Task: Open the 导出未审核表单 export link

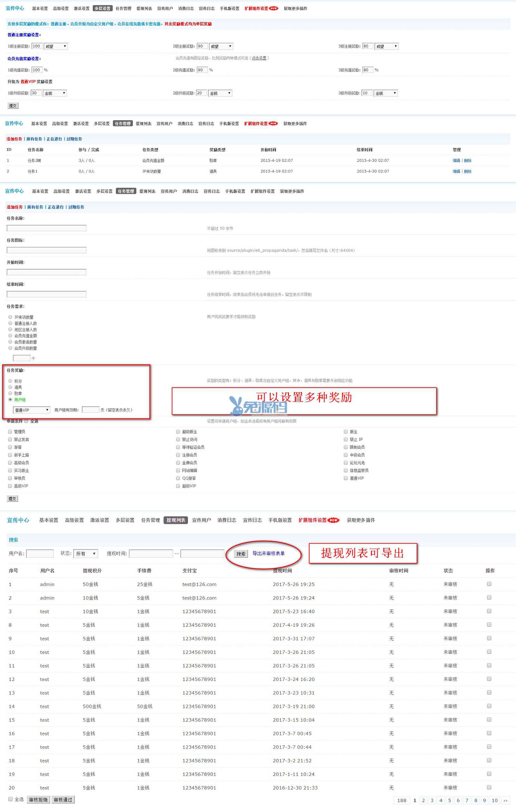Action: click(x=268, y=553)
